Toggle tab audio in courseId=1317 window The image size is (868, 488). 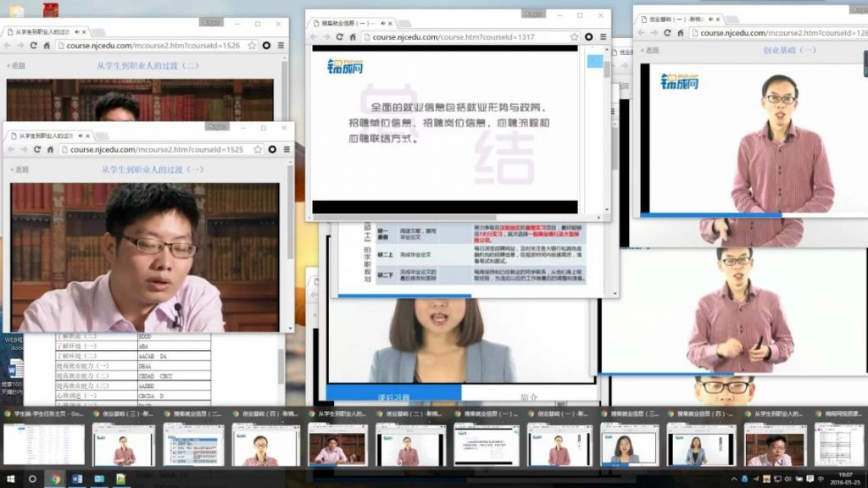tap(384, 23)
